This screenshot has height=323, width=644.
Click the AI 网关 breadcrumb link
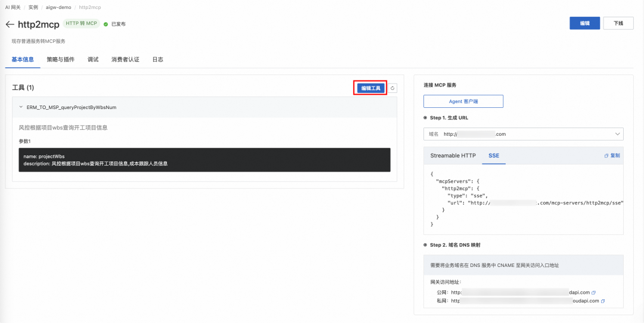[13, 7]
